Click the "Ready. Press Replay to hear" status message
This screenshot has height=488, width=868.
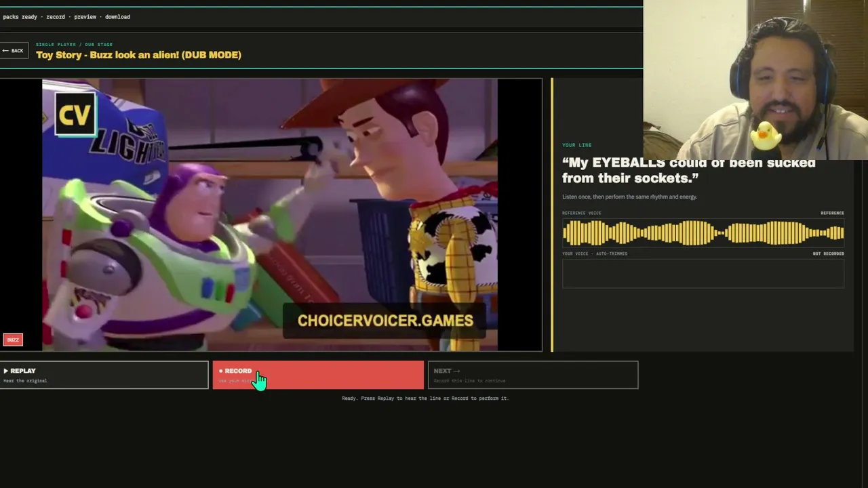[425, 399]
